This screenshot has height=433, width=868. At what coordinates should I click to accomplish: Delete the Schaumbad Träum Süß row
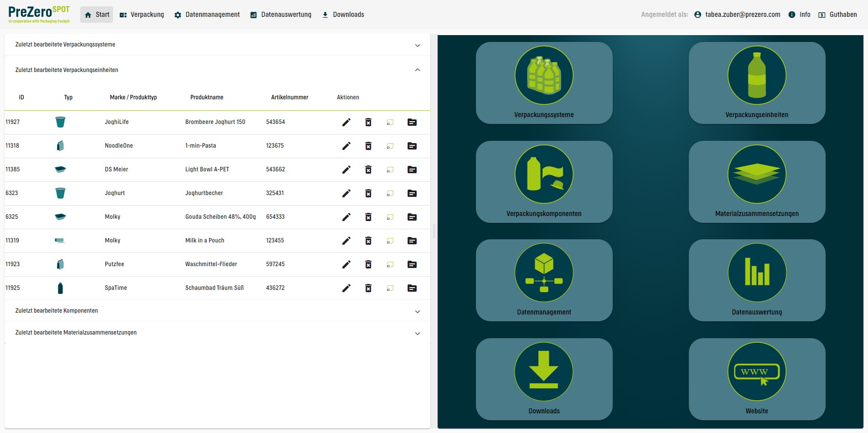pyautogui.click(x=368, y=288)
